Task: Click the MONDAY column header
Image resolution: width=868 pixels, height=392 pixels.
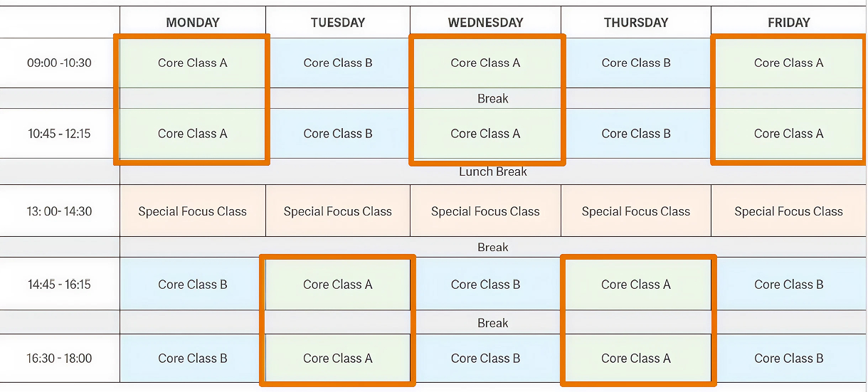Action: pos(192,23)
